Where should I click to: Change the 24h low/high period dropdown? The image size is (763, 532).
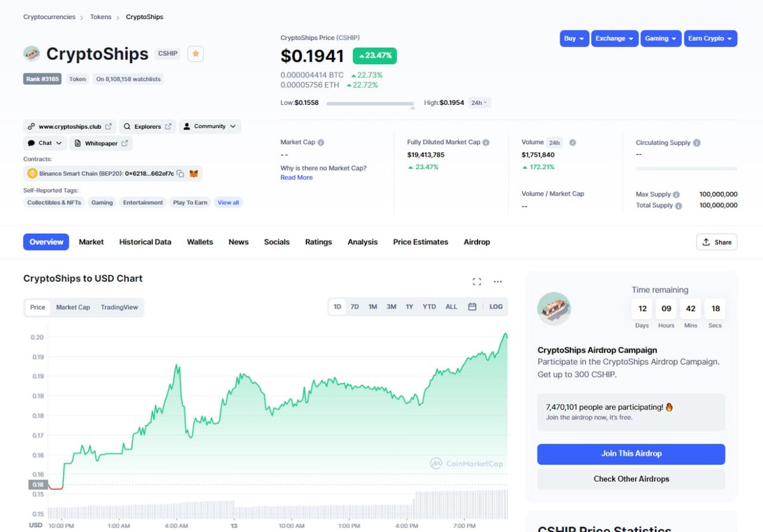point(480,102)
